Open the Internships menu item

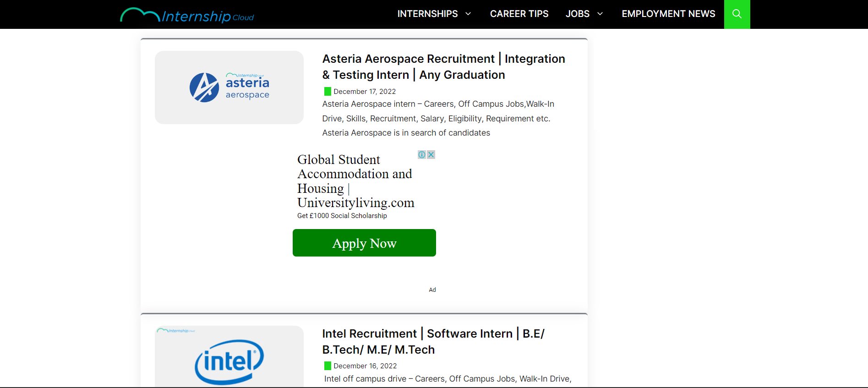click(427, 14)
